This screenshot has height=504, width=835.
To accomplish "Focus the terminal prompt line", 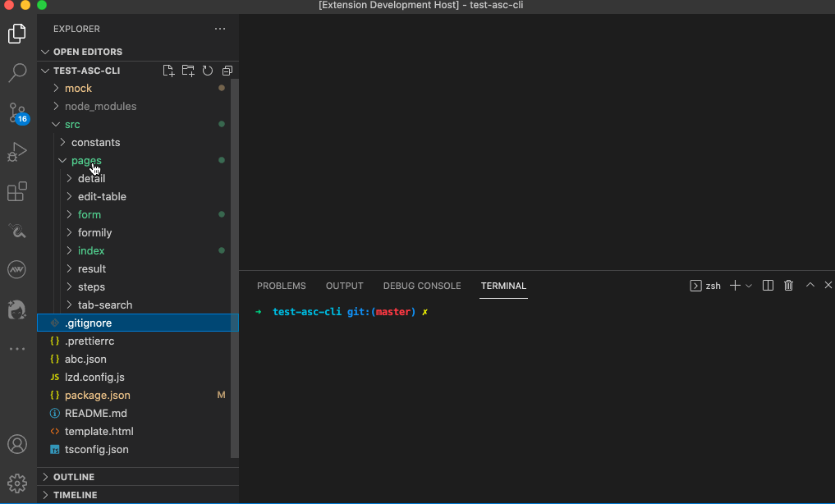I will coord(342,312).
